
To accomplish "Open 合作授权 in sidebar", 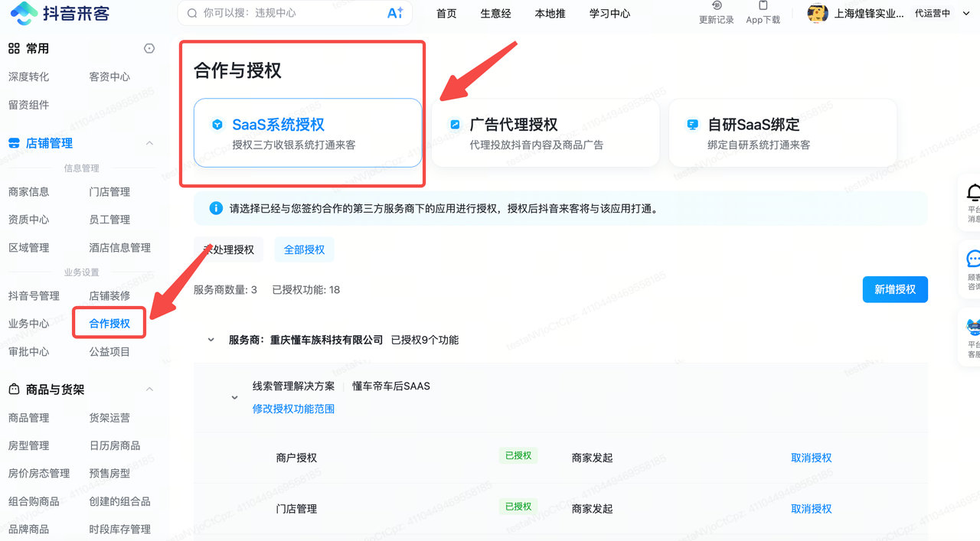I will [109, 324].
